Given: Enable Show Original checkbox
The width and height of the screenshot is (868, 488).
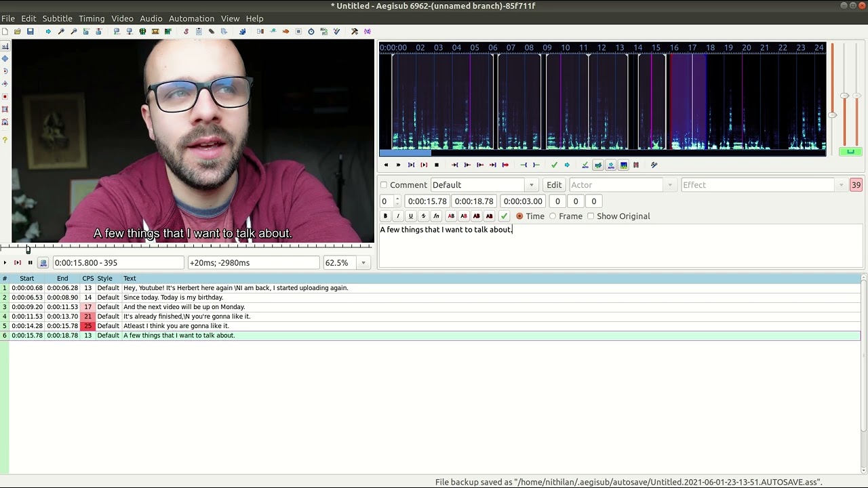Looking at the screenshot, I should point(591,216).
